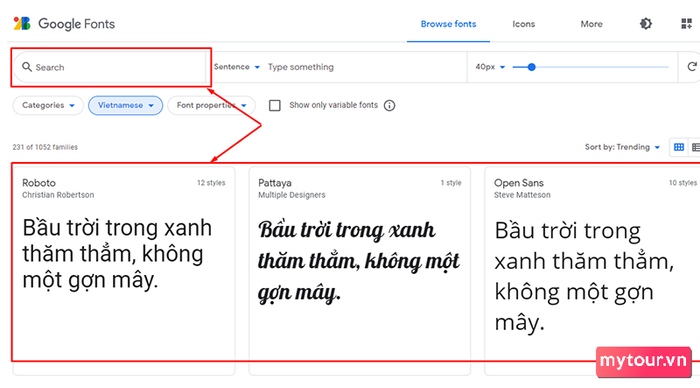Expand the Vietnamese language filter
The width and height of the screenshot is (700, 388).
pyautogui.click(x=125, y=105)
